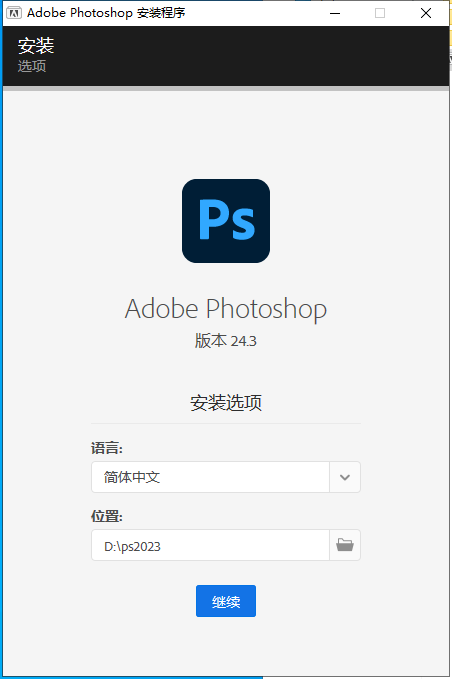Click the 安装 header title
The image size is (452, 679).
point(36,46)
